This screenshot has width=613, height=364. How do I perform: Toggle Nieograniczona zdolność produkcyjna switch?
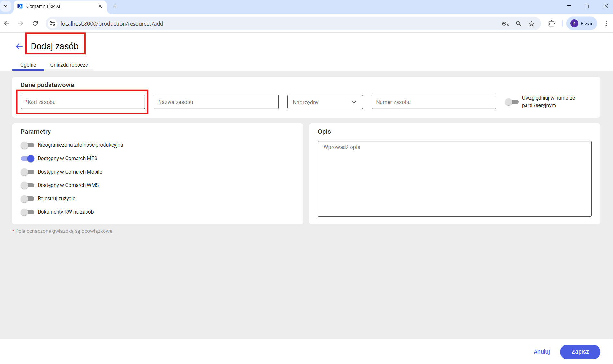(x=27, y=145)
